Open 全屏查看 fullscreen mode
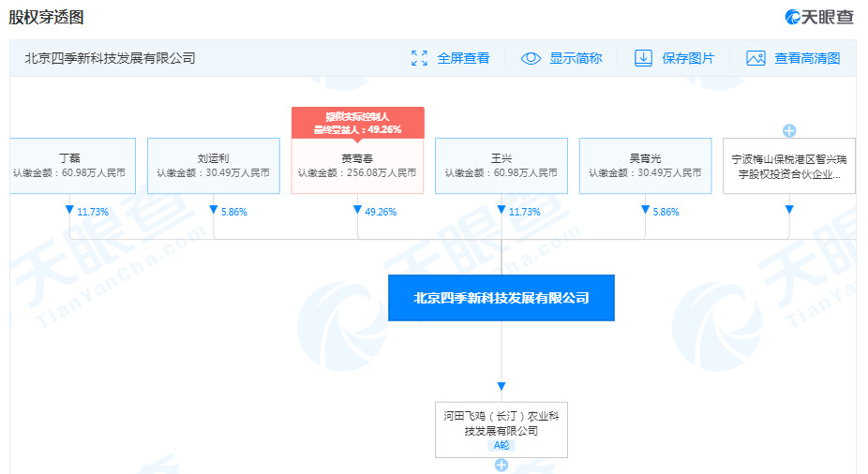This screenshot has width=868, height=474. (463, 58)
